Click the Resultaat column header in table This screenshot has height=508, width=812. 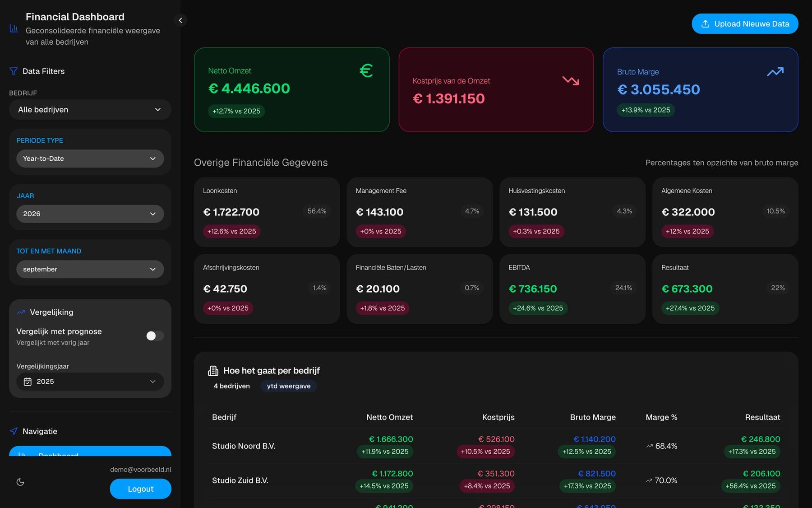click(x=762, y=417)
